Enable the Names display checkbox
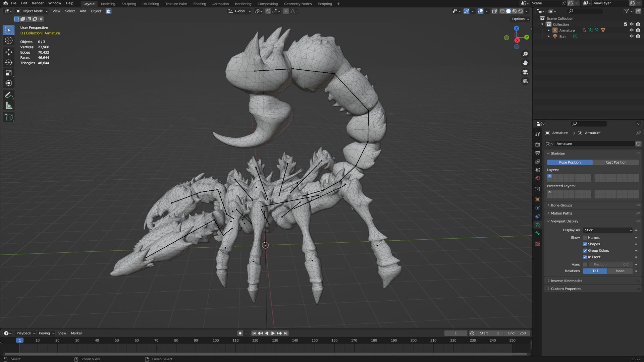 click(585, 238)
